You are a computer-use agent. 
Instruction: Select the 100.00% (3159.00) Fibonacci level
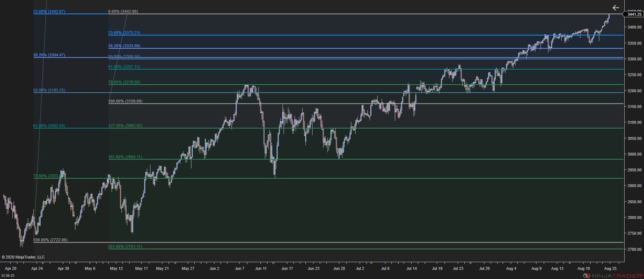pyautogui.click(x=127, y=101)
